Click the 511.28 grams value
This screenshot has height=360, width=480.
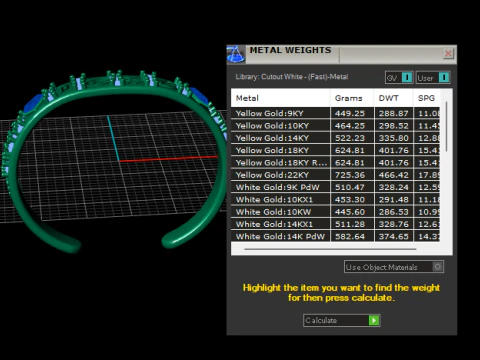(350, 224)
